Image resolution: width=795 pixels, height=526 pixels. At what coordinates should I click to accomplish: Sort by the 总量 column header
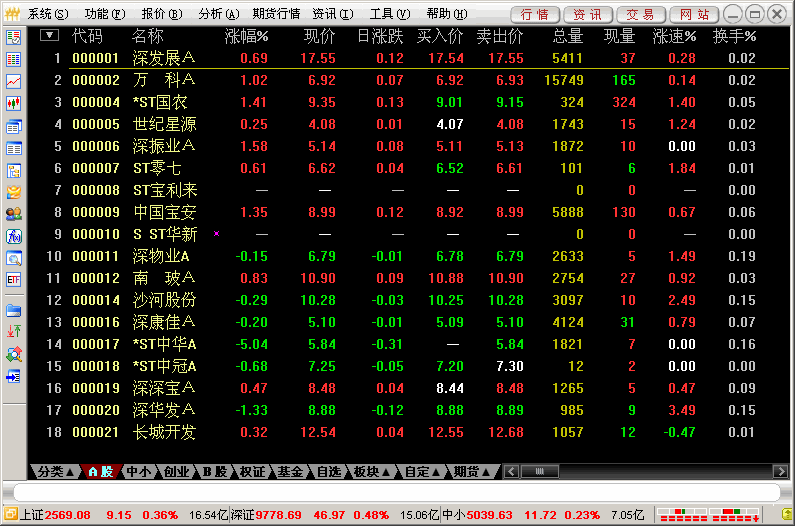[568, 36]
